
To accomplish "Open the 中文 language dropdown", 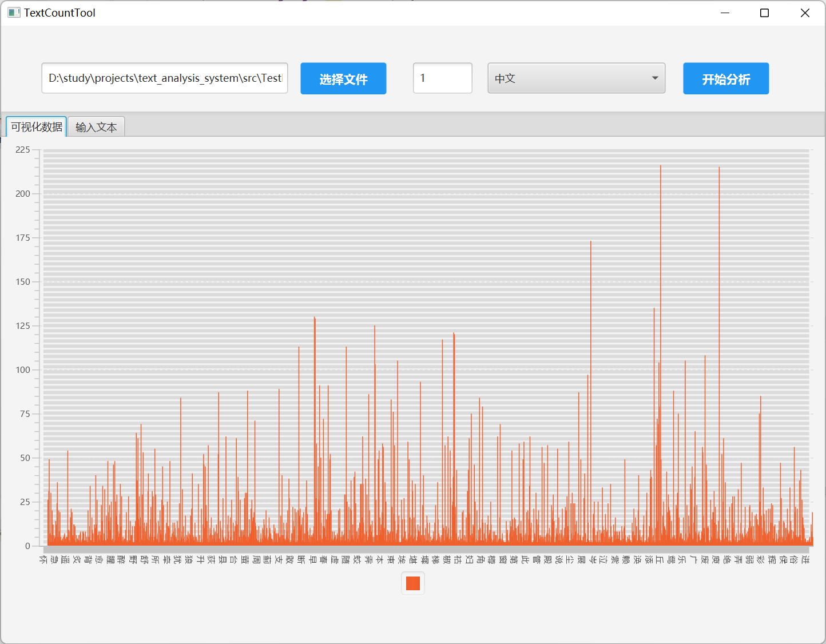I will click(x=575, y=78).
